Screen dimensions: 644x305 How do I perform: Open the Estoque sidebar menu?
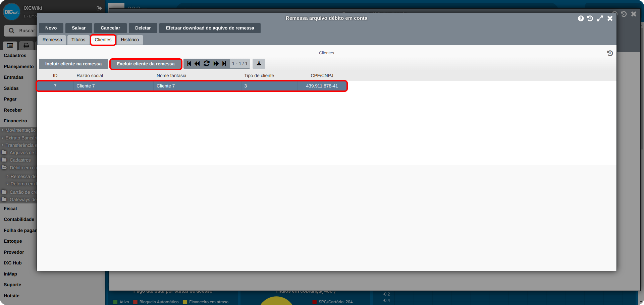pos(13,241)
